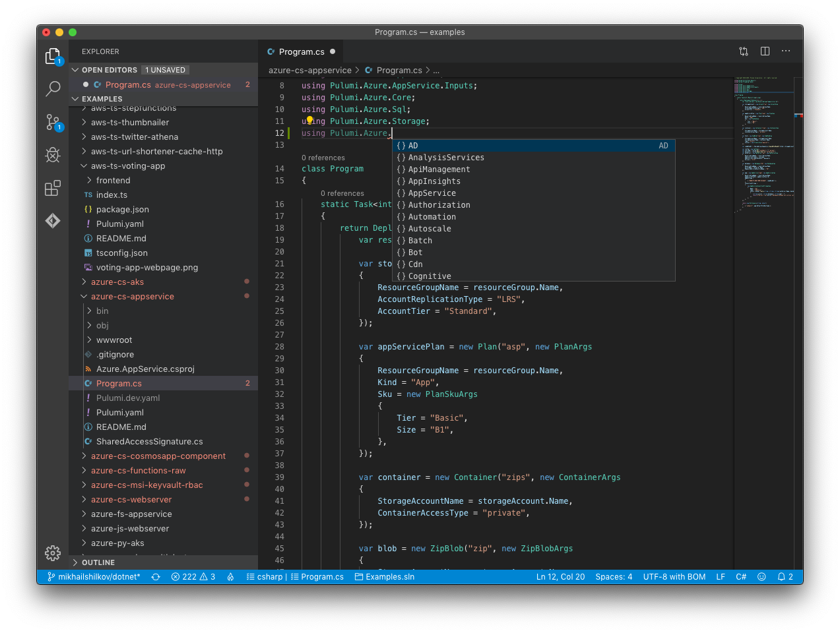Open the More Actions ellipsis menu
The height and width of the screenshot is (633, 840).
click(786, 51)
